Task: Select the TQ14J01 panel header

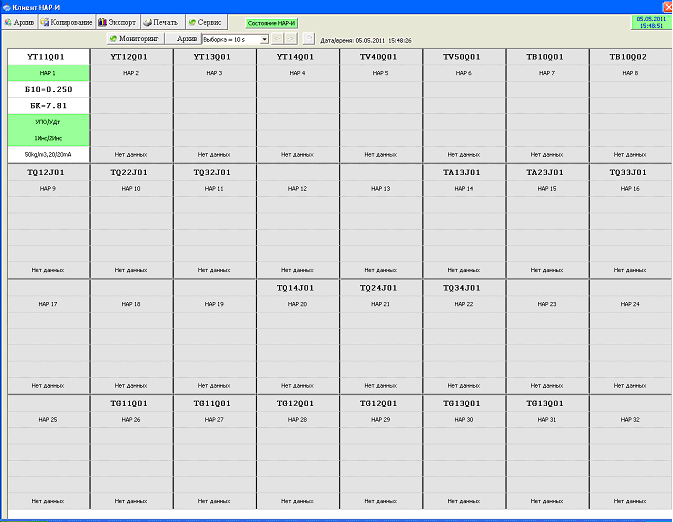Action: pyautogui.click(x=297, y=287)
